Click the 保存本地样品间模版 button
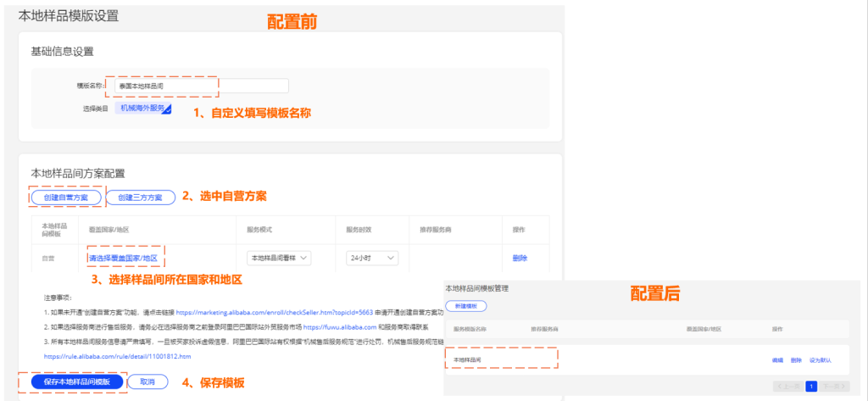Viewport: 868px width, 401px height. 76,382
